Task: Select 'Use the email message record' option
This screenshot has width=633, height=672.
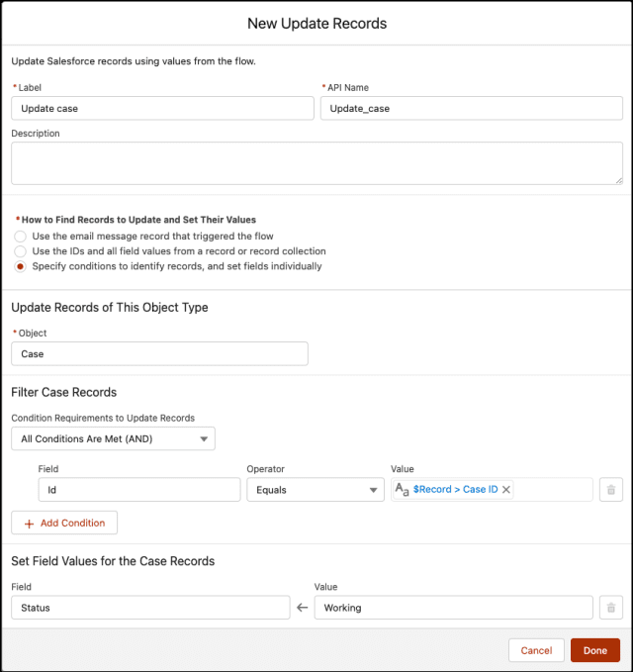Action: pos(20,237)
